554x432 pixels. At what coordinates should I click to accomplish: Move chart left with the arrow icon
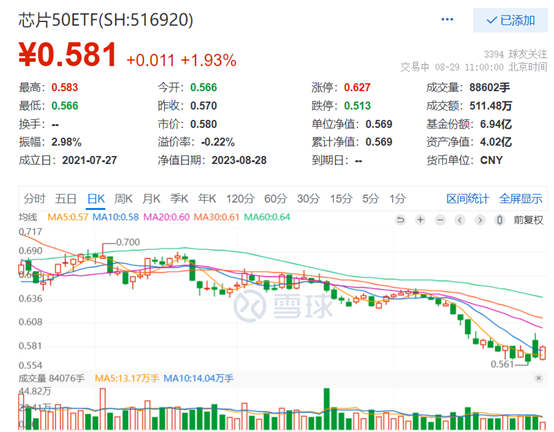460,220
